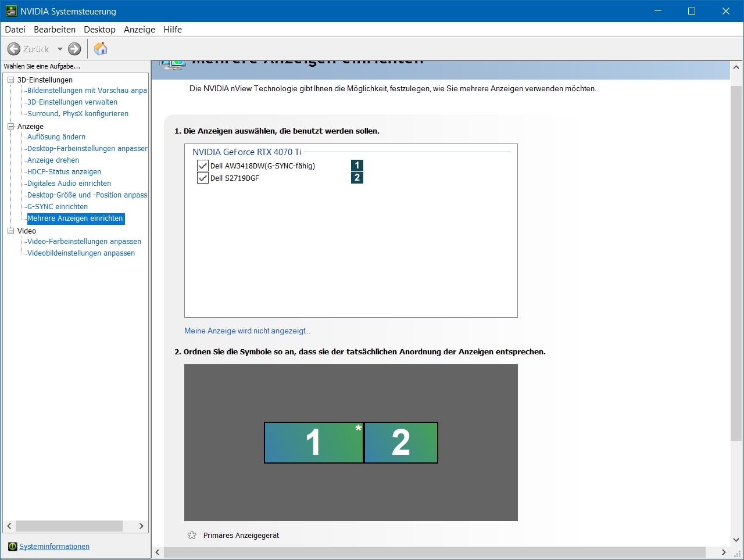744x560 pixels.
Task: Open Anzeige drehen
Action: click(x=53, y=160)
